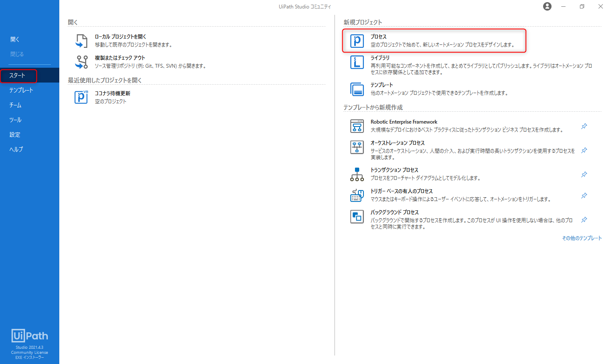Click the Studio 2021.4.3 version text

tap(30, 347)
